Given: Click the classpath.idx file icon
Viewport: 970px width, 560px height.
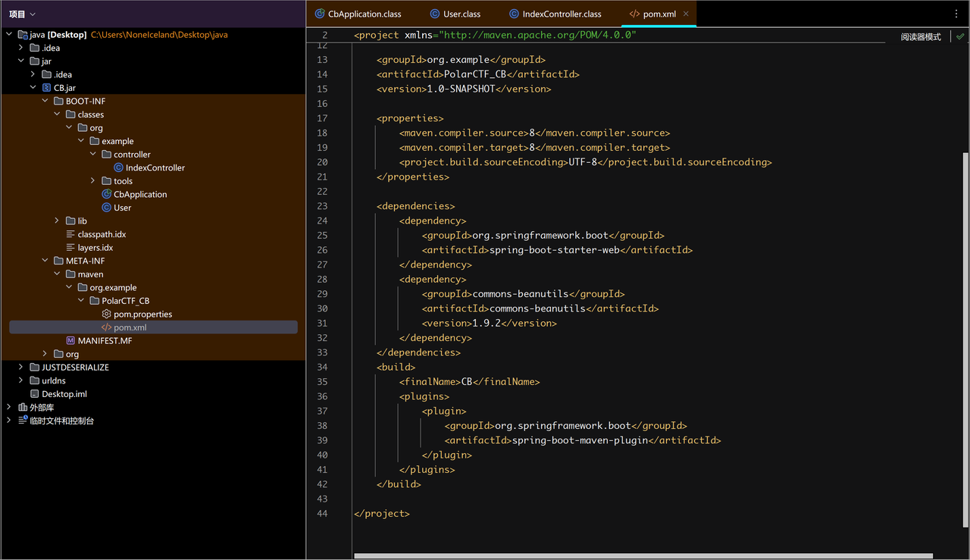Looking at the screenshot, I should 70,234.
